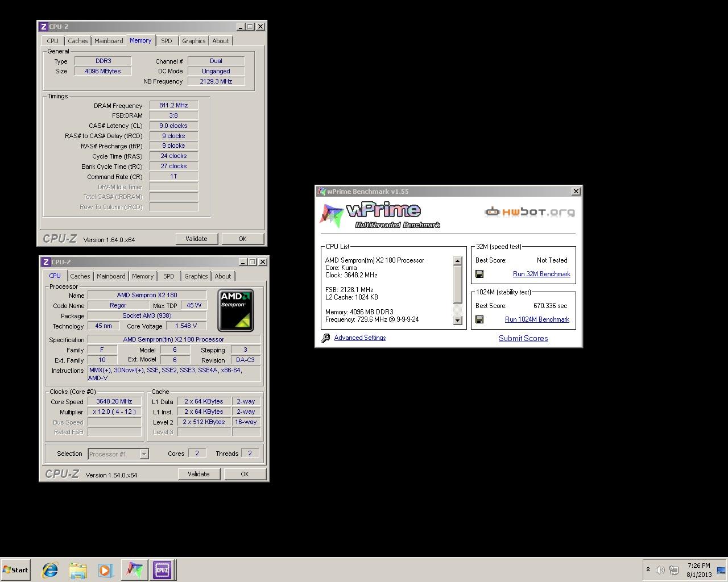Click the Advanced Settings wrench icon

326,338
